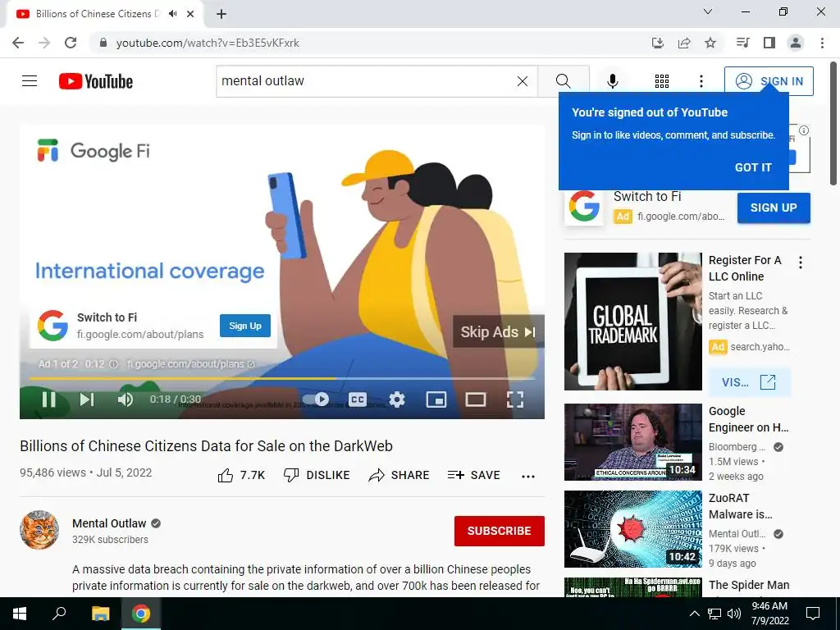Screen dimensions: 840x630
Task: Toggle the autoplay switch
Action: point(317,399)
